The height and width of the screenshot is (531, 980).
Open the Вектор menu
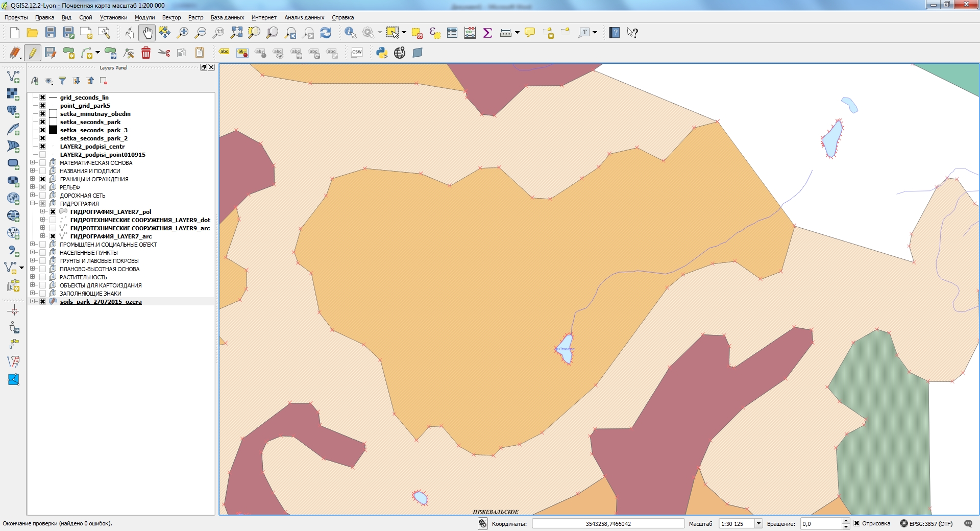tap(171, 17)
